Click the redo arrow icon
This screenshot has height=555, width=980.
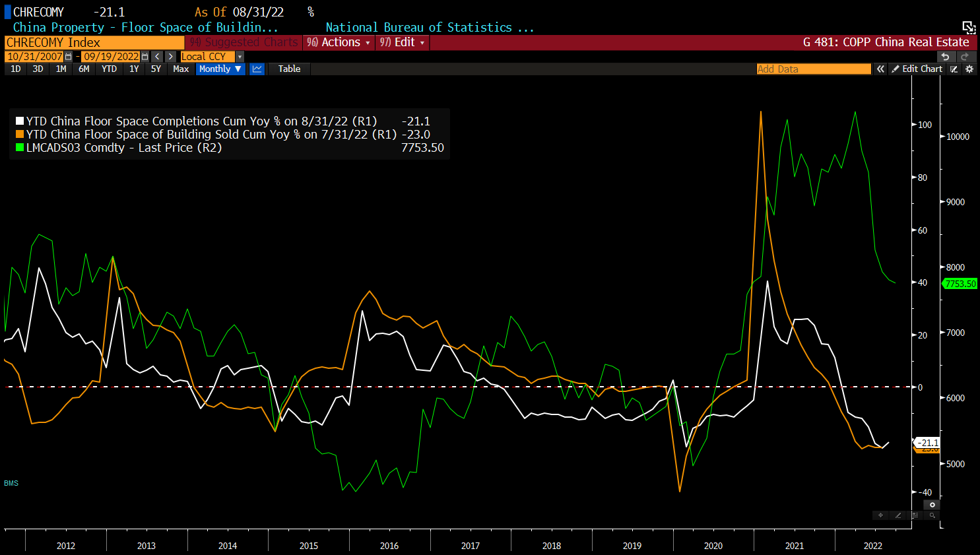pos(965,57)
